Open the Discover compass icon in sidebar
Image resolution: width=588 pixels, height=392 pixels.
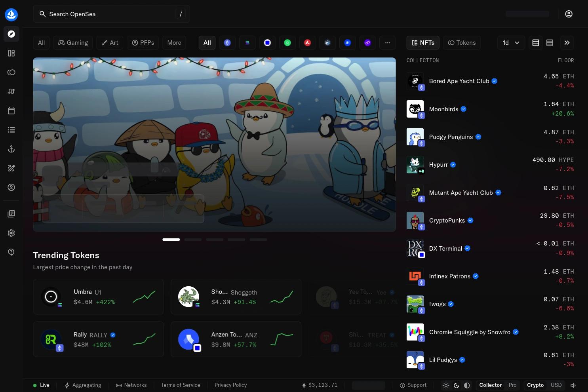coord(11,34)
